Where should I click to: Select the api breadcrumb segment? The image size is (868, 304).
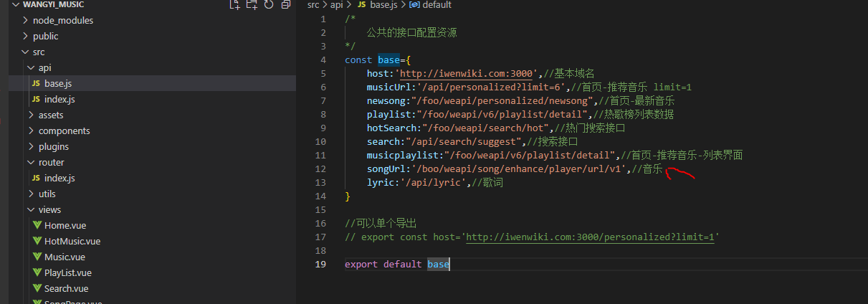(x=337, y=5)
